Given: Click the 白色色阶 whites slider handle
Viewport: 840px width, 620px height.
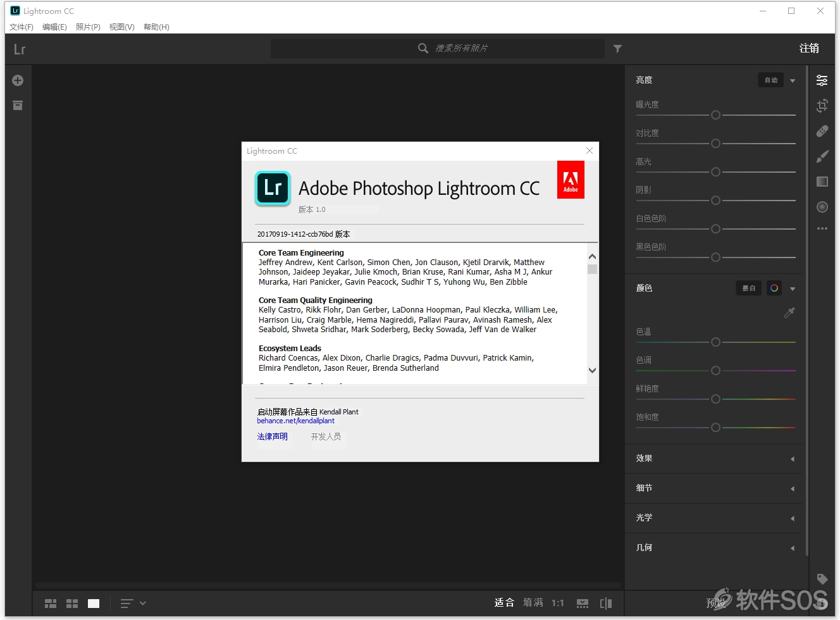Looking at the screenshot, I should click(715, 229).
